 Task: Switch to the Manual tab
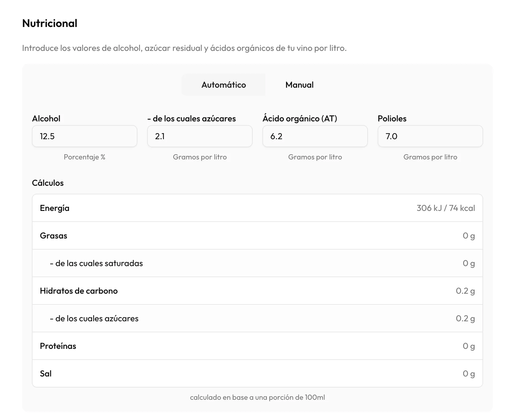[299, 85]
